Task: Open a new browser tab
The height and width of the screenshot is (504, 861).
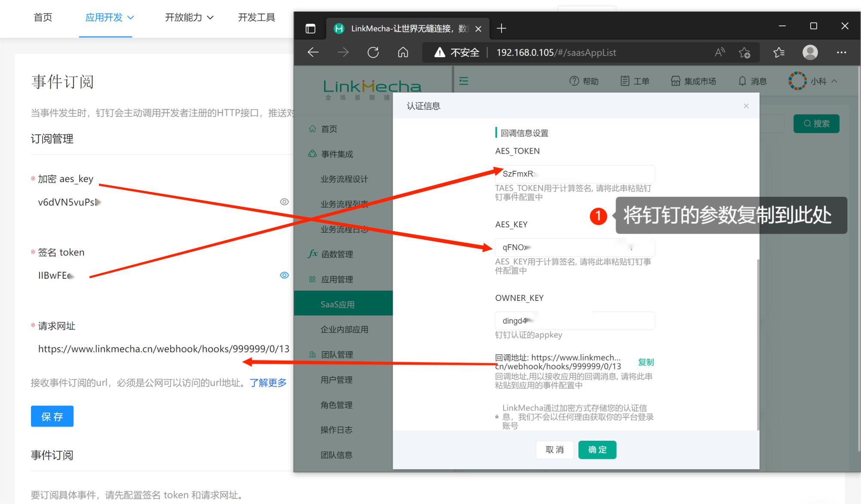Action: pyautogui.click(x=502, y=29)
